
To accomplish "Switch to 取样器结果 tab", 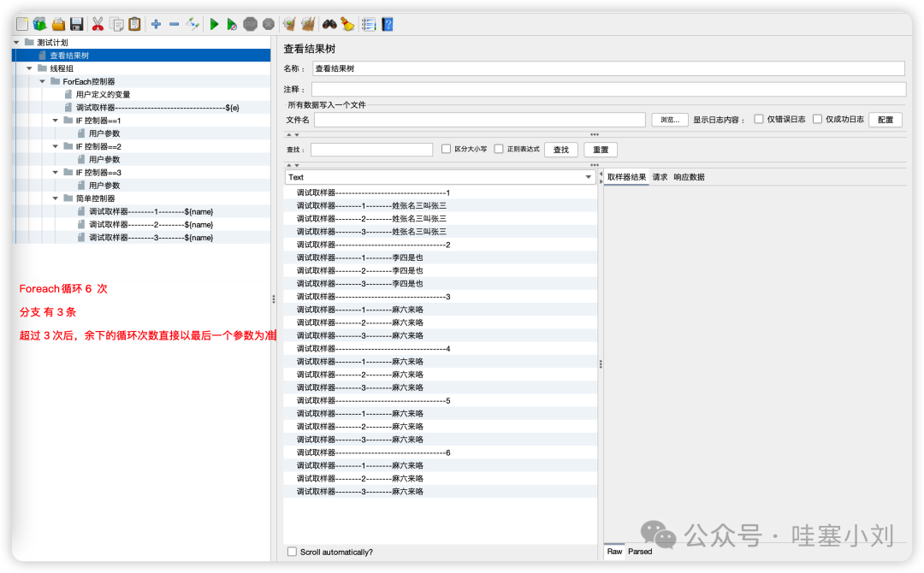I will pos(626,177).
